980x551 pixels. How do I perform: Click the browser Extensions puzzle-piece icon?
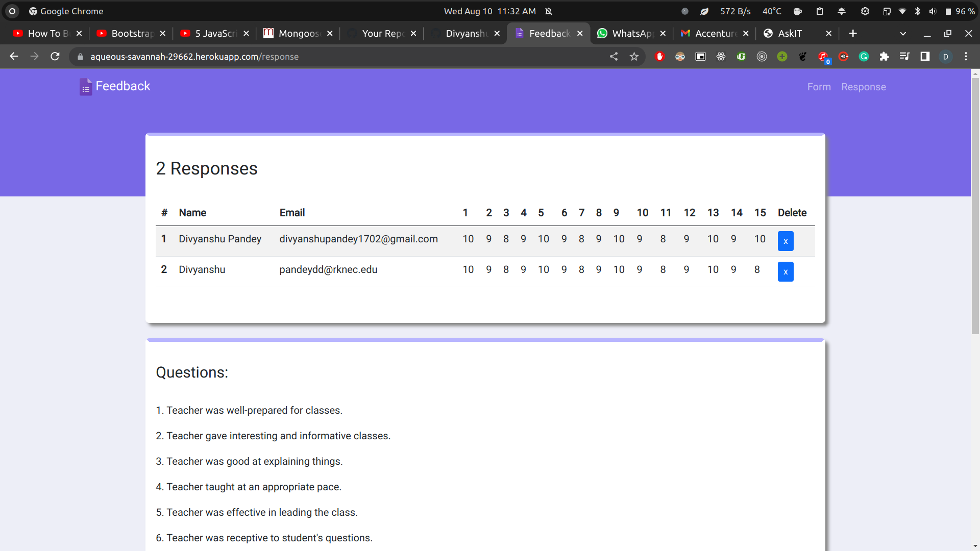(x=885, y=57)
